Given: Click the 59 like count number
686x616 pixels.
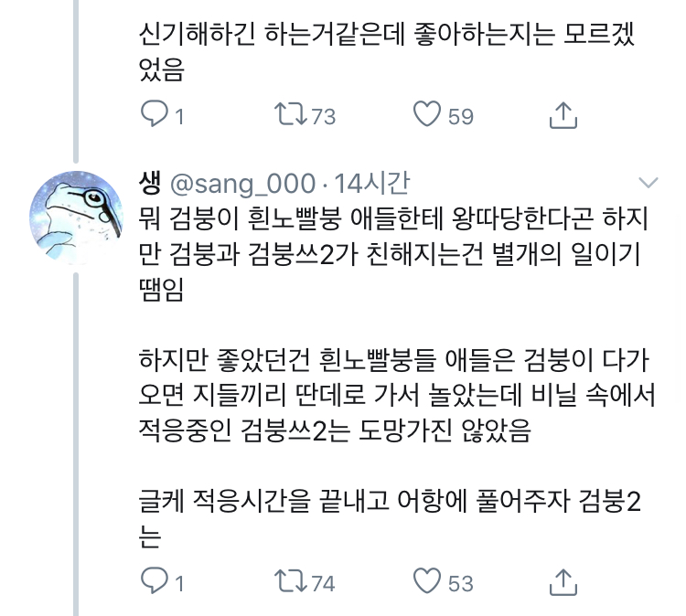Looking at the screenshot, I should point(461,116).
